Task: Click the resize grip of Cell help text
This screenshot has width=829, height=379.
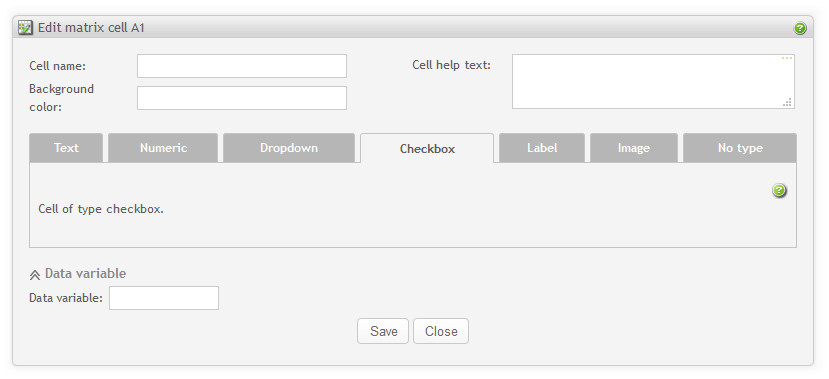Action: coord(787,103)
